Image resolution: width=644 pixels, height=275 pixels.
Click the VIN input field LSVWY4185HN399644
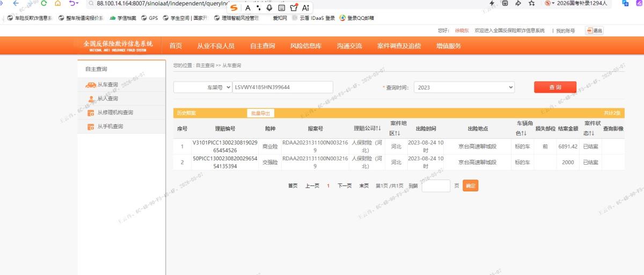coord(283,87)
